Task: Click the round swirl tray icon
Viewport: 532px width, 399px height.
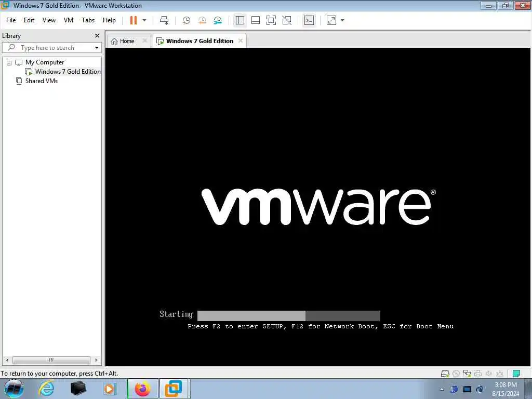Action: click(480, 389)
